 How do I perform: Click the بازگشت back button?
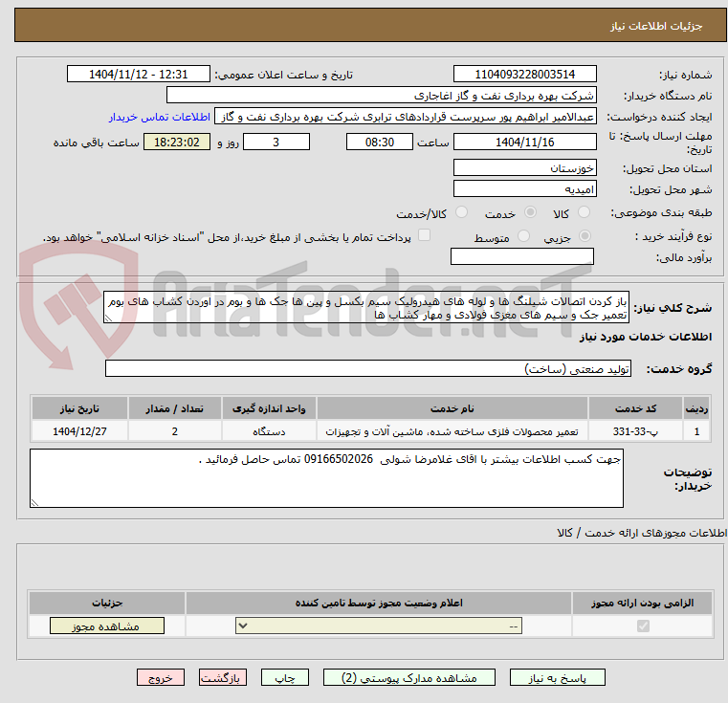point(222,677)
